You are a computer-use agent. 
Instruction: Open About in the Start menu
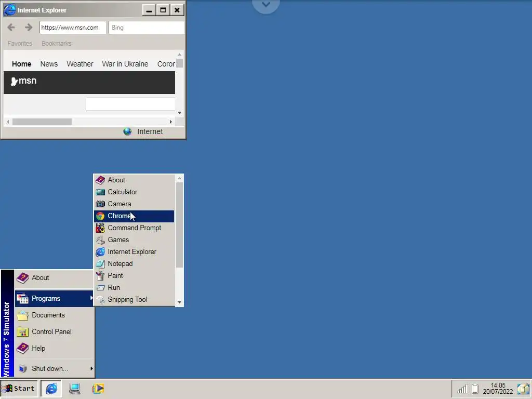[54, 278]
